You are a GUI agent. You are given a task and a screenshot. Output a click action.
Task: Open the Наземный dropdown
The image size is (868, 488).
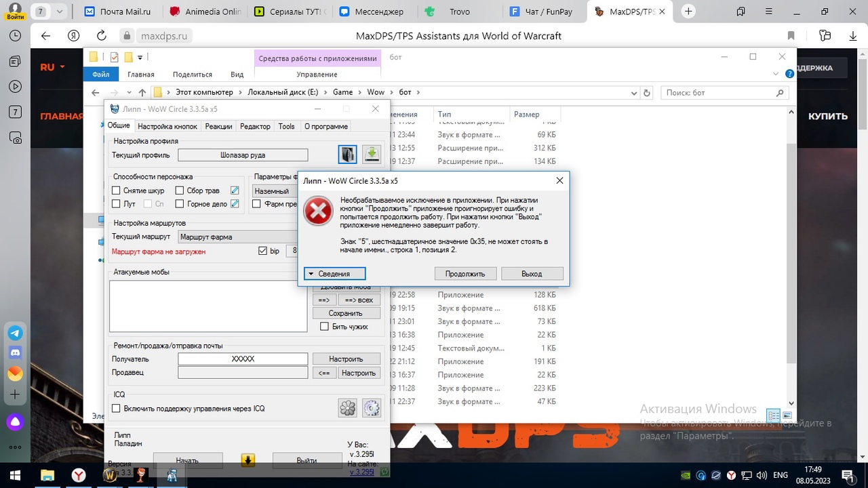(x=275, y=191)
